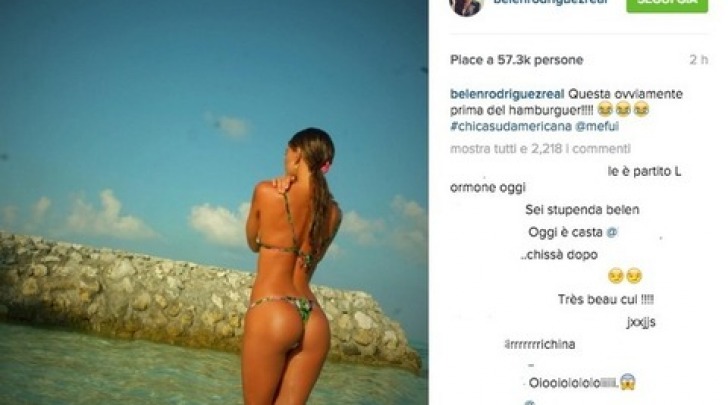This screenshot has height=405, width=728.
Task: Click the green Segui follow button
Action: point(667,6)
